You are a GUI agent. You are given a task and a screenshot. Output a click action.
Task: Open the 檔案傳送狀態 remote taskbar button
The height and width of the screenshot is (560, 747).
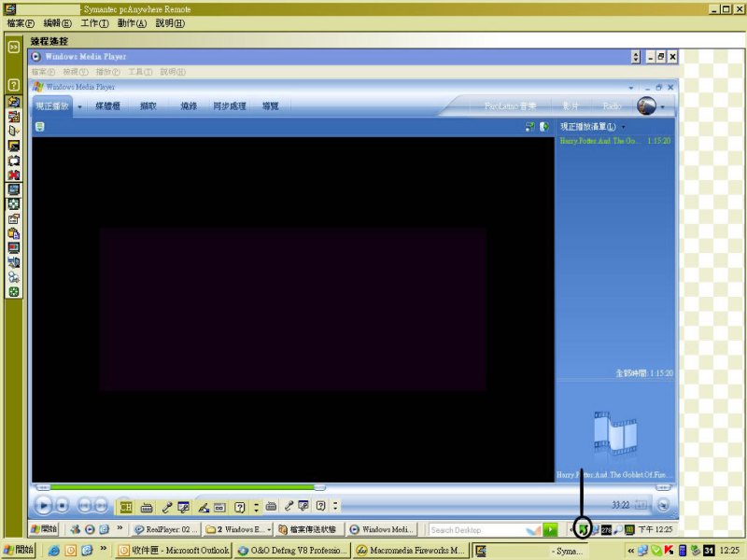coord(310,529)
